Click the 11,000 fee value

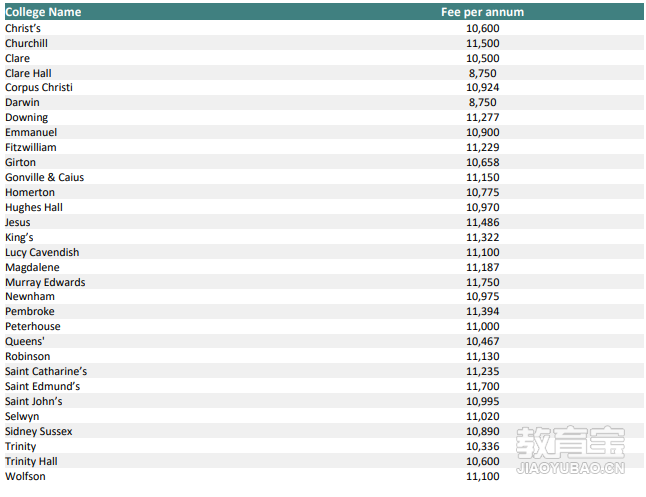[x=482, y=326]
